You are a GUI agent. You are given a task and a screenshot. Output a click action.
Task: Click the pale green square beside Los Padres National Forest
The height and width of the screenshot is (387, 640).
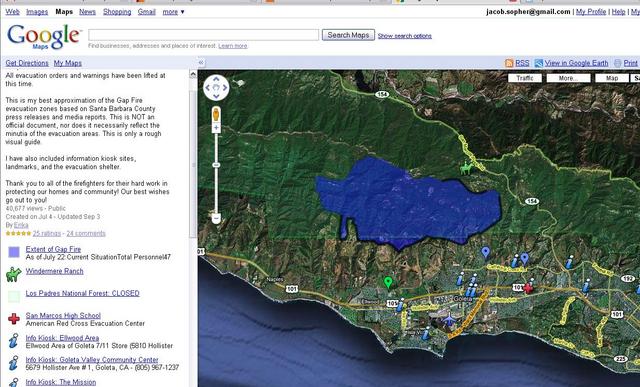point(14,297)
